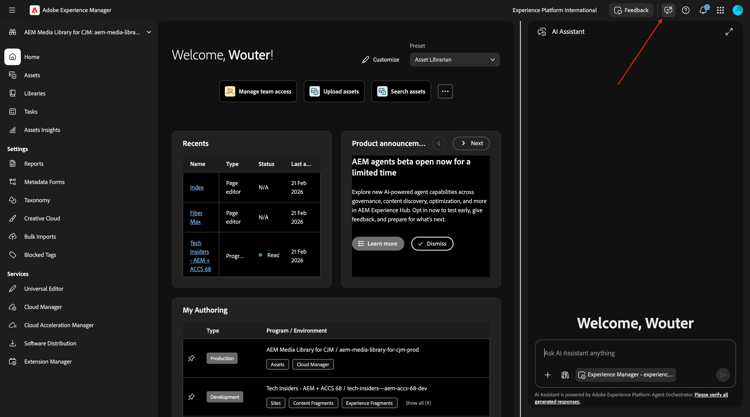
Task: Click Learn more on the announcement
Action: 378,243
